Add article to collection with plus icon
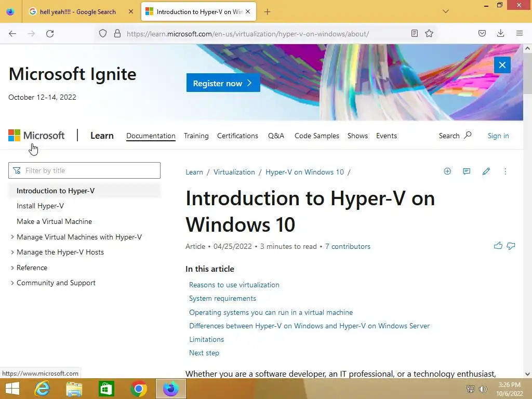The image size is (532, 399). pyautogui.click(x=447, y=171)
